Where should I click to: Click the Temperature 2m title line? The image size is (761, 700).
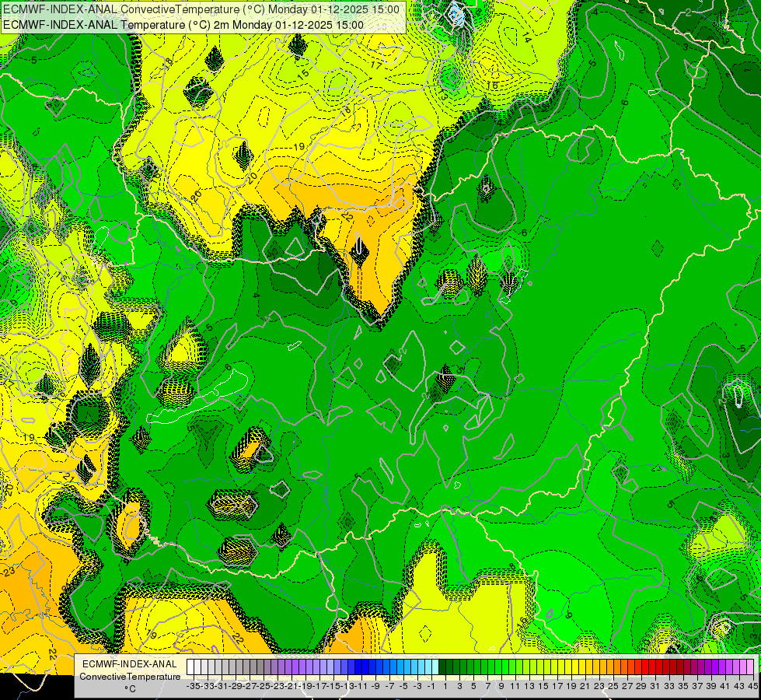point(183,25)
